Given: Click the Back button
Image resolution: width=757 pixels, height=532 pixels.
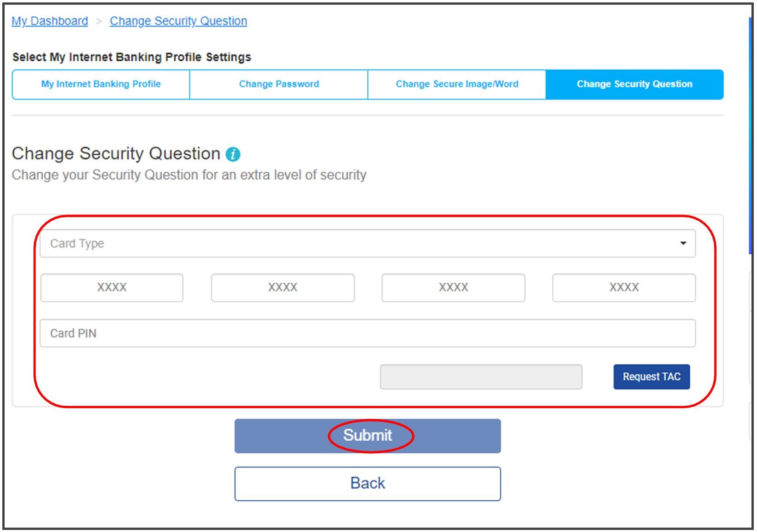Looking at the screenshot, I should click(x=367, y=484).
